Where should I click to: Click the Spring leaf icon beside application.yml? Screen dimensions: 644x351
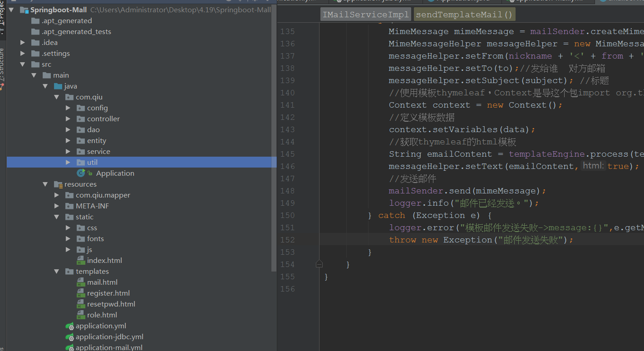(x=69, y=326)
